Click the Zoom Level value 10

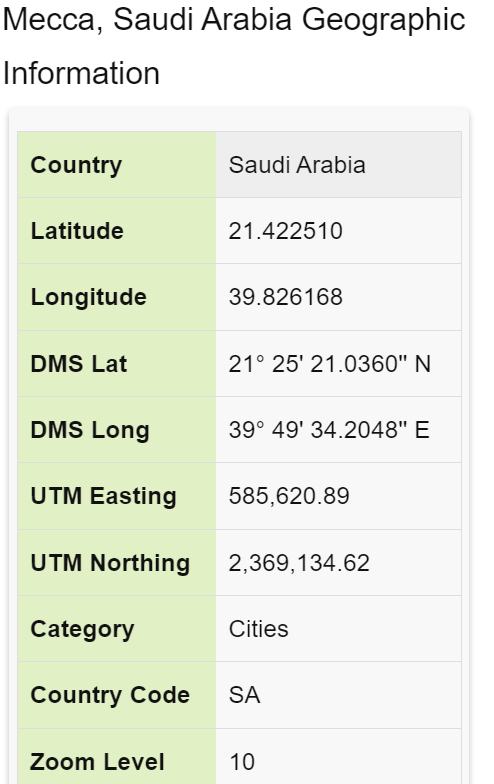242,762
